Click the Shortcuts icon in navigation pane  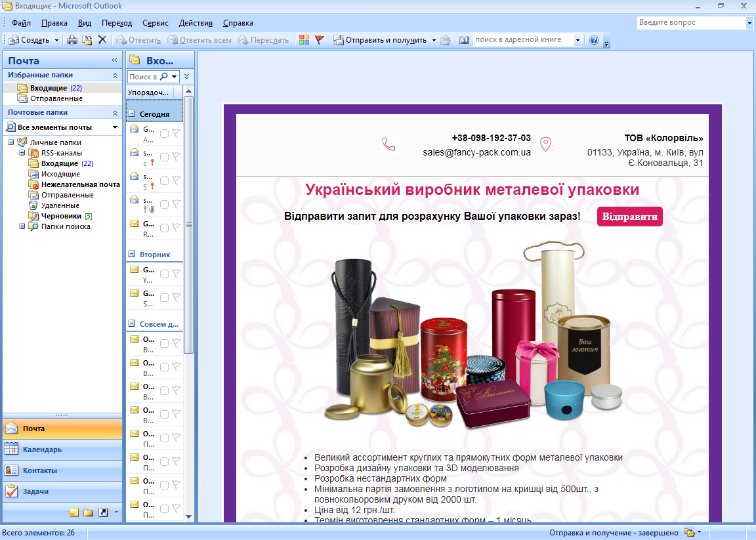coord(103,512)
